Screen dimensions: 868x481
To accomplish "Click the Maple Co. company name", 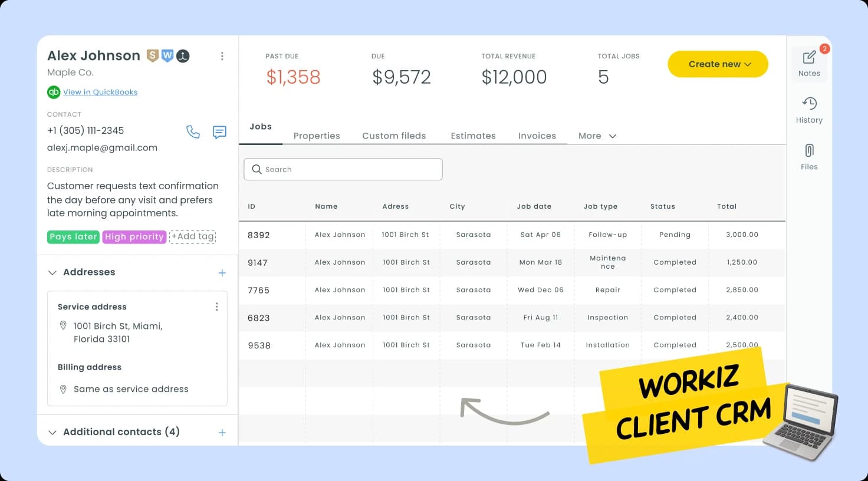I will coord(70,73).
